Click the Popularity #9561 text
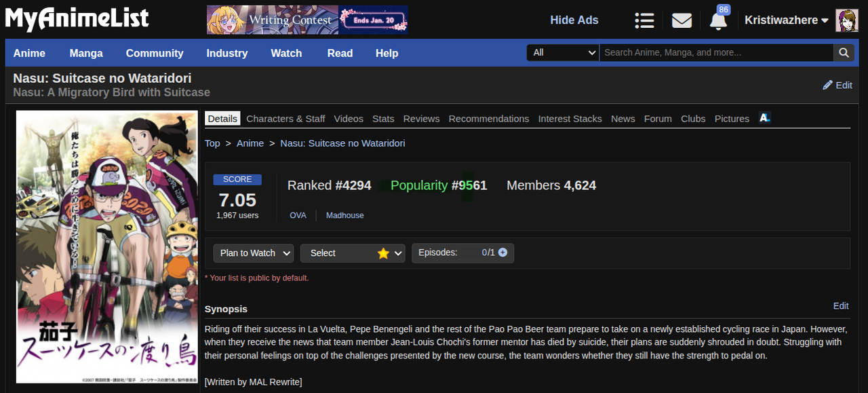 click(439, 185)
